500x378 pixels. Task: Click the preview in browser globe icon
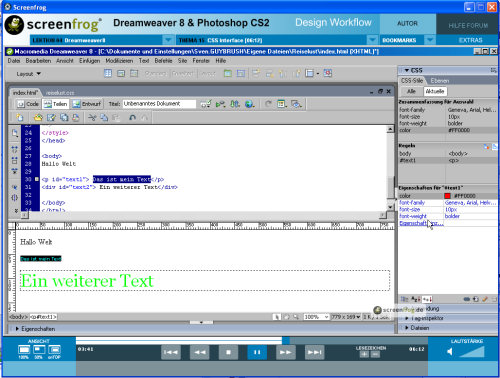(x=249, y=104)
